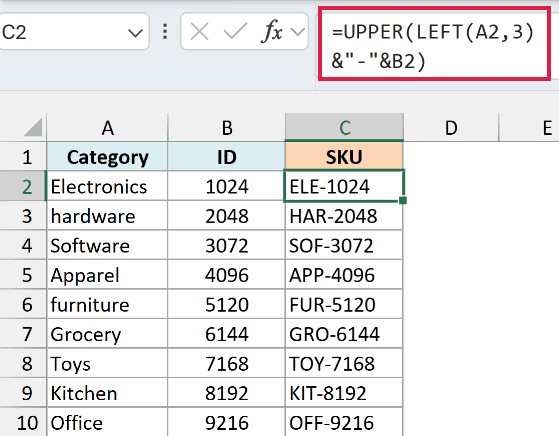
Task: Select row 1 header
Action: pos(23,157)
